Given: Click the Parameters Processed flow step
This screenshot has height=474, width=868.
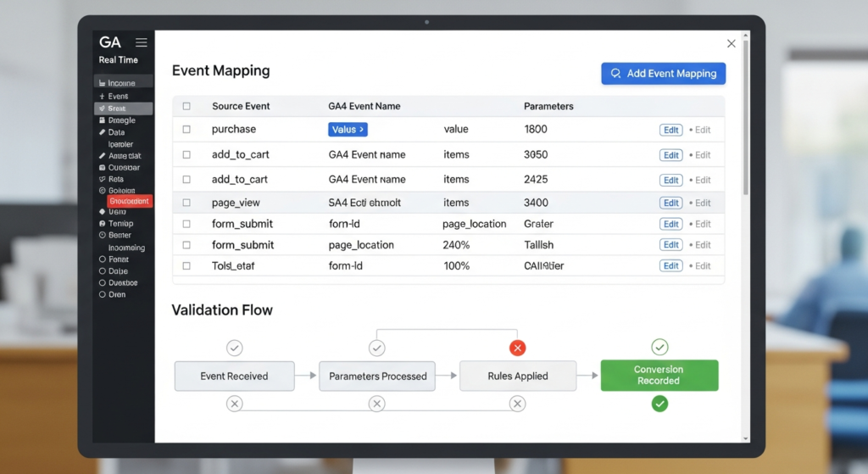Looking at the screenshot, I should (x=377, y=376).
